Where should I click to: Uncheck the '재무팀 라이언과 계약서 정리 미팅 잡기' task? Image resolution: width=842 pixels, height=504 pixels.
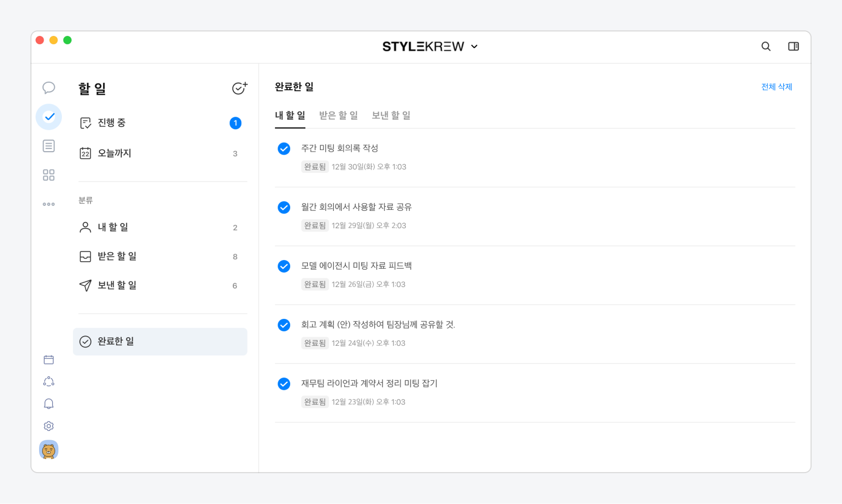(x=284, y=384)
